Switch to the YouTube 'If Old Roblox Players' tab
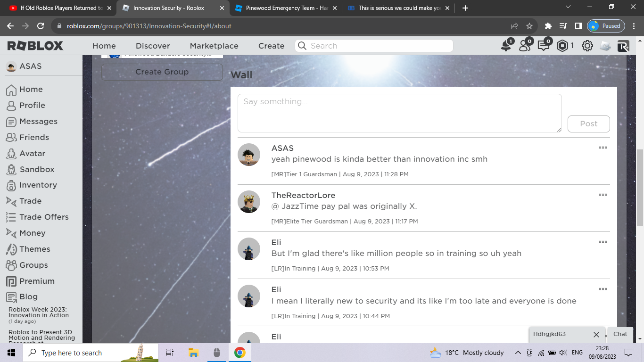644x362 pixels. 60,8
